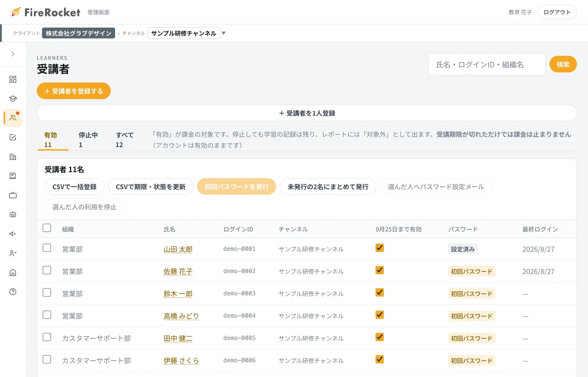Open the 高橋 みどり learner link
Viewport: 588px width, 377px height.
[x=181, y=316]
